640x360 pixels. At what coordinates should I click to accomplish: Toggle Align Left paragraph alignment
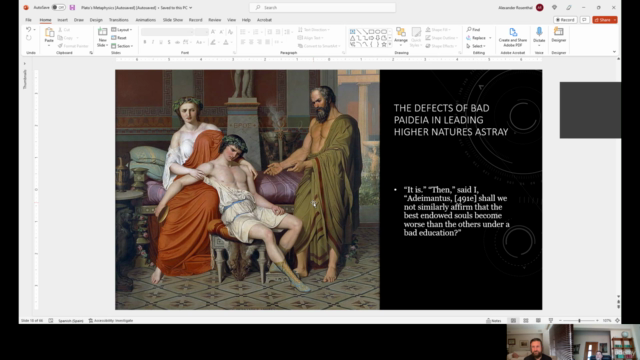click(243, 42)
